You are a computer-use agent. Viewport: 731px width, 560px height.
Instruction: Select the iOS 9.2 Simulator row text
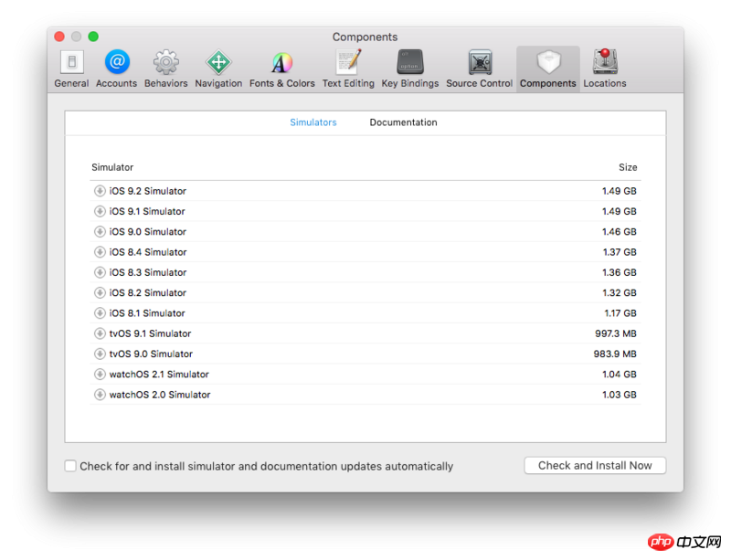click(148, 191)
